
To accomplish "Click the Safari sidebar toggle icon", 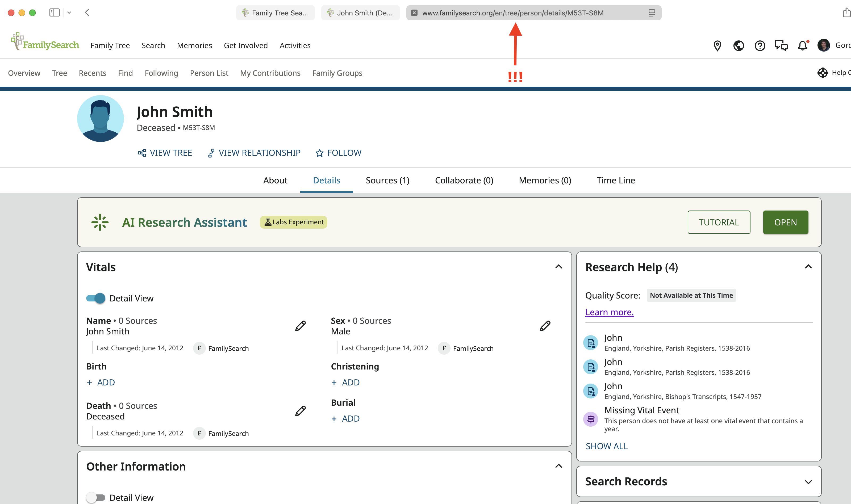I will point(54,12).
